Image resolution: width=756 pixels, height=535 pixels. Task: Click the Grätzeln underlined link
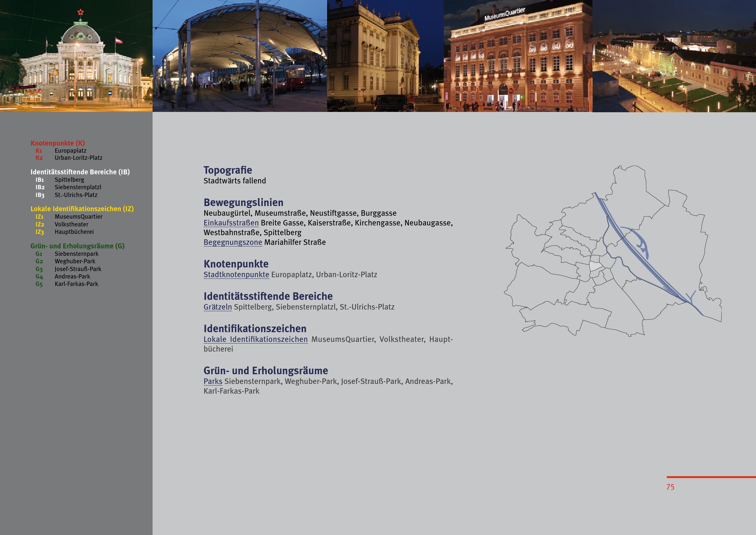217,307
